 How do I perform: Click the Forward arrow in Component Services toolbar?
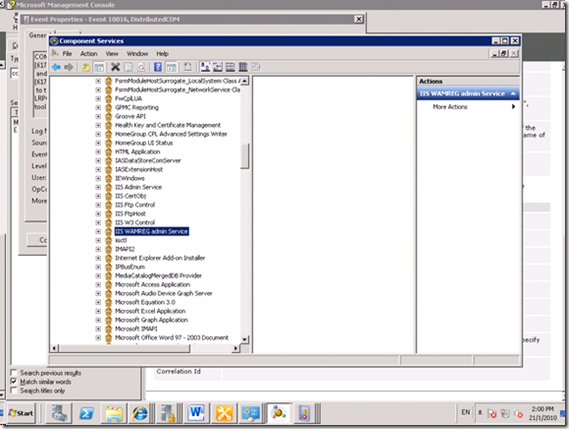(x=69, y=67)
